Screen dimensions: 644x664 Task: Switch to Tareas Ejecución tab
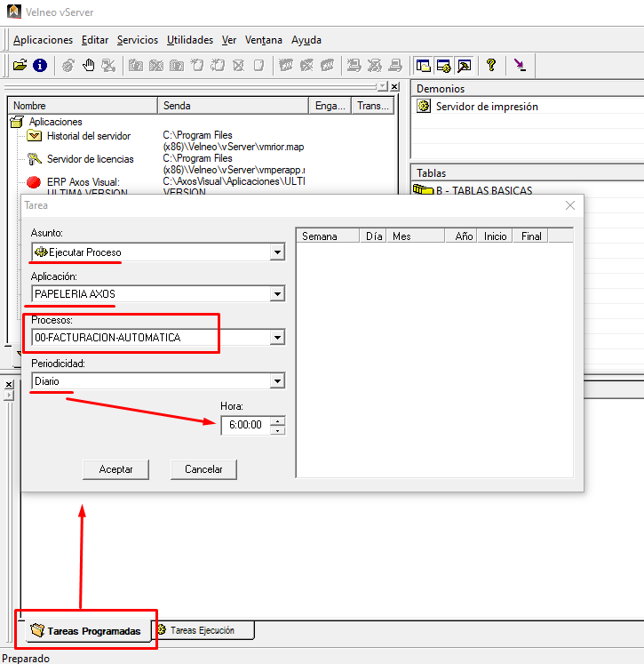(203, 630)
